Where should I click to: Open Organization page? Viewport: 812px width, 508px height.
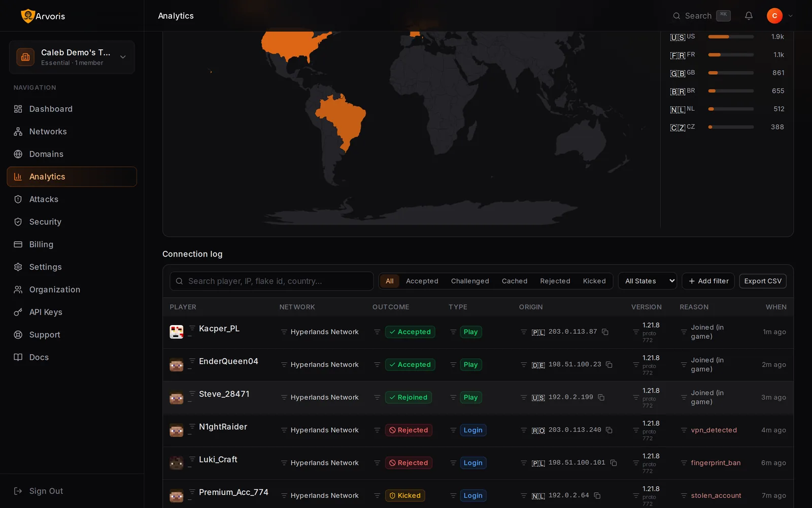[x=72, y=290]
